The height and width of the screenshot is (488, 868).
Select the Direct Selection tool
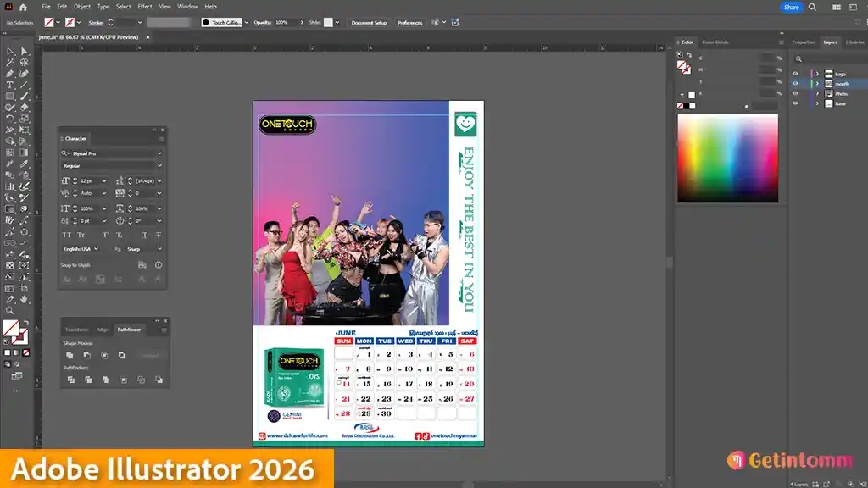[x=25, y=51]
